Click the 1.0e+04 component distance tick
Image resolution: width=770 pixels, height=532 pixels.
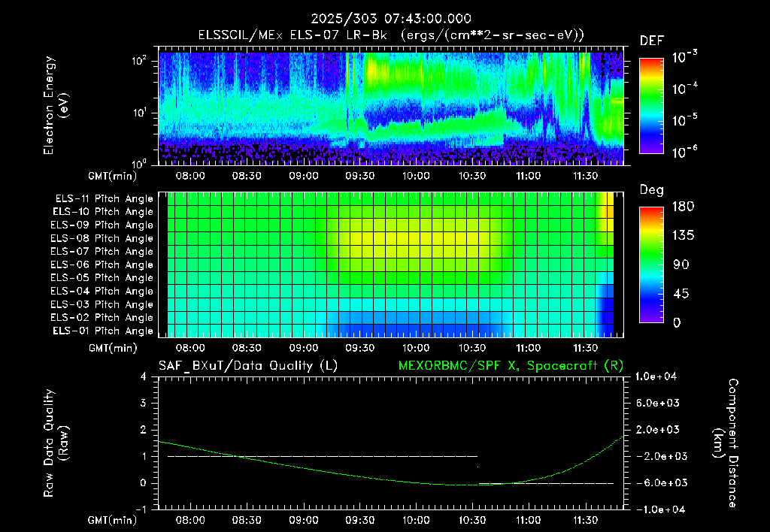tap(656, 376)
